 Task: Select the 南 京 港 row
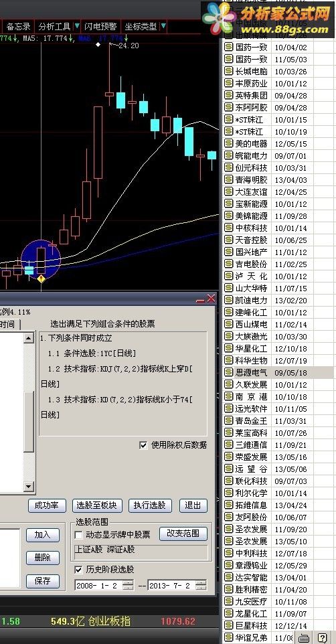pos(279,397)
